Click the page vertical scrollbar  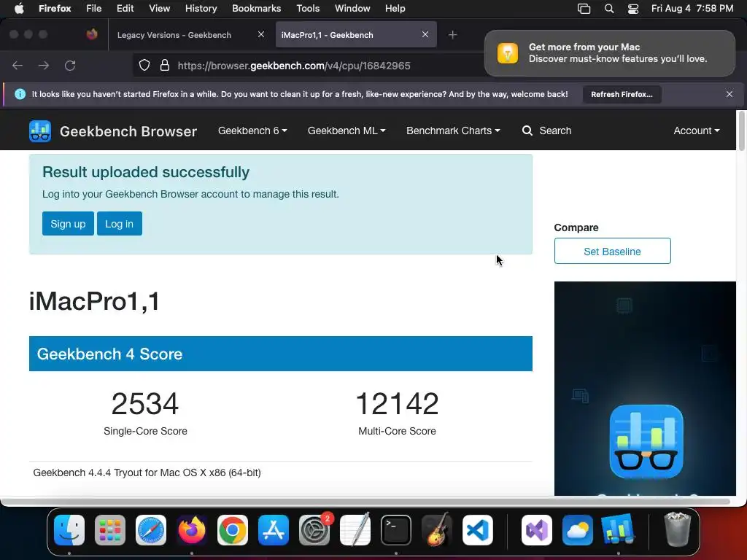click(741, 131)
